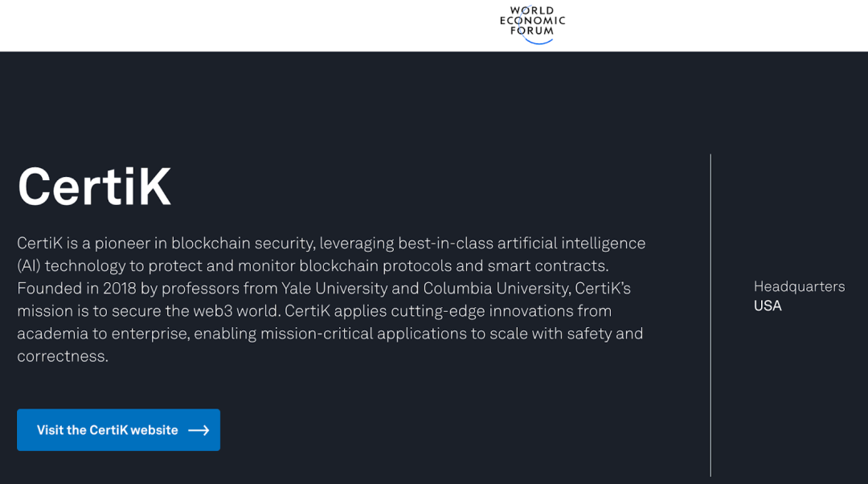Click the right-arrow icon on the CertiK button
The width and height of the screenshot is (868, 484).
[x=198, y=430]
